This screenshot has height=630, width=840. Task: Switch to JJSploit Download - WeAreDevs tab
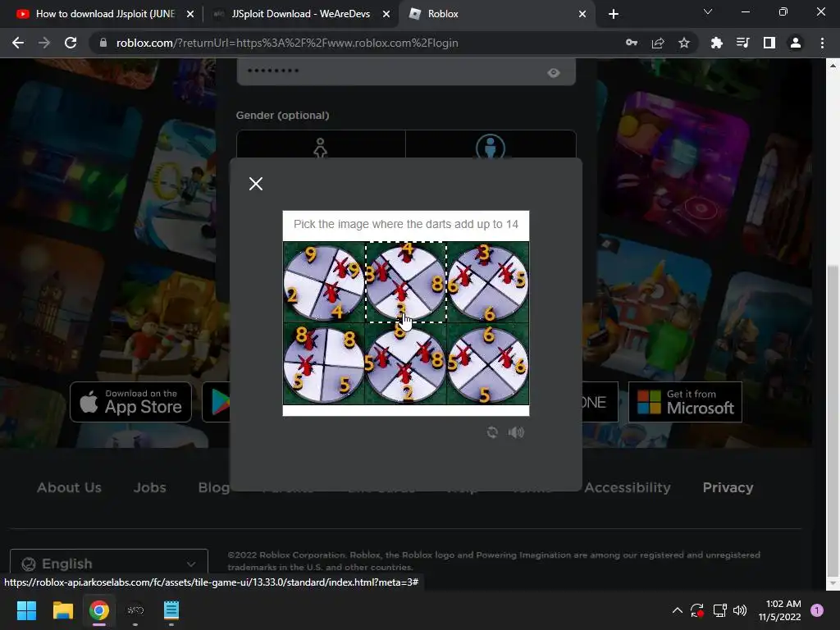tap(300, 14)
